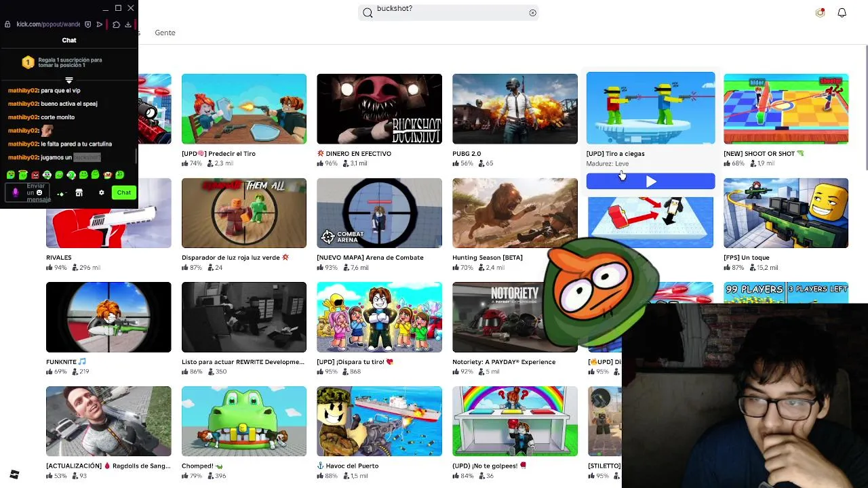Image resolution: width=868 pixels, height=488 pixels.
Task: Open Havoc del Puerto thumbnail
Action: click(379, 422)
